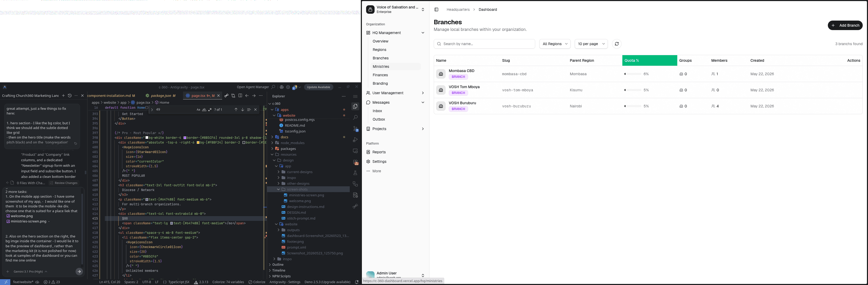
Task: Open Testing flask icon in activity bar
Action: tap(356, 173)
